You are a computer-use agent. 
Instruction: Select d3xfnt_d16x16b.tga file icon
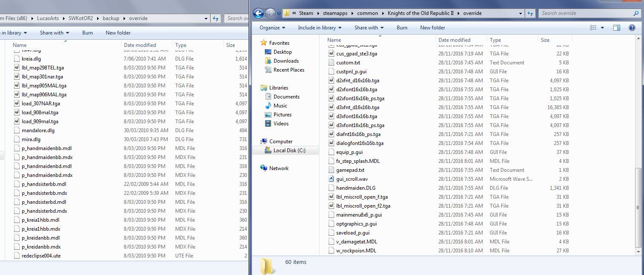click(x=332, y=107)
